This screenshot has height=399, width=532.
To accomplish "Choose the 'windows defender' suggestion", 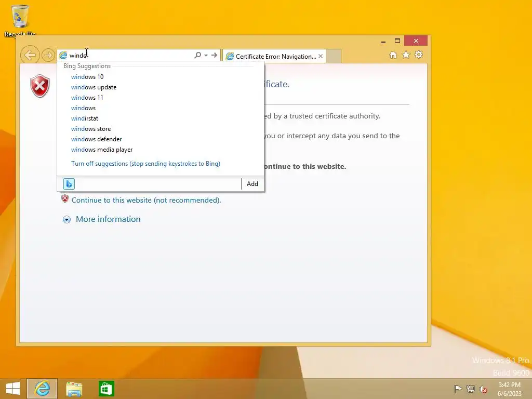I will (161, 139).
